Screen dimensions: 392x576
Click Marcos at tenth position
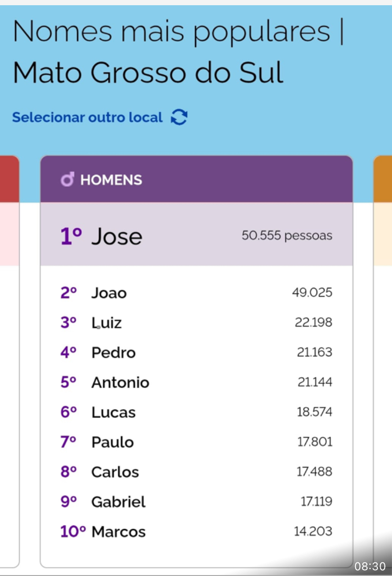[118, 532]
